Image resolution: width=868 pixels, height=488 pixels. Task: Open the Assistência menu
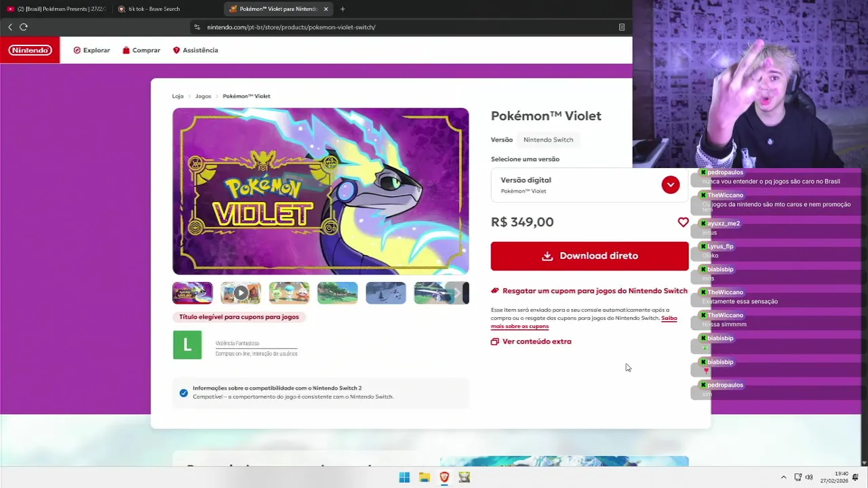click(195, 50)
